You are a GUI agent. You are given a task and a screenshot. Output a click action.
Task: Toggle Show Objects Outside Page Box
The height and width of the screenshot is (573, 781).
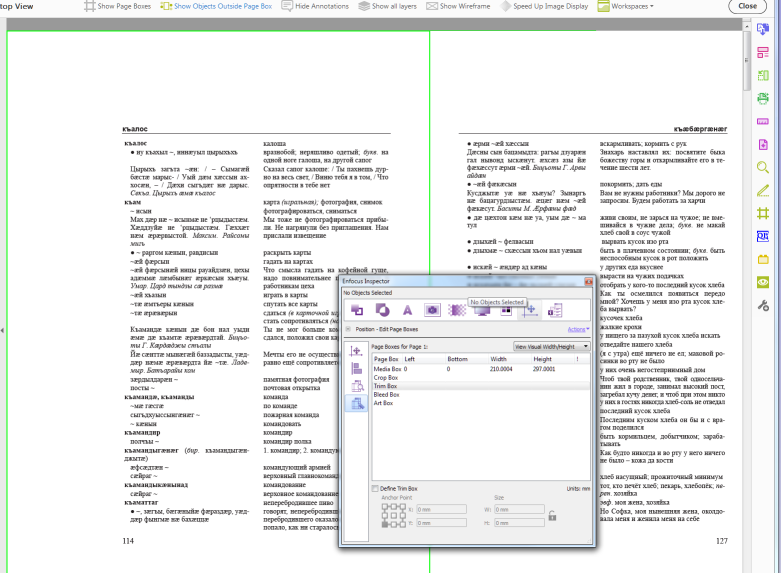[x=216, y=6]
